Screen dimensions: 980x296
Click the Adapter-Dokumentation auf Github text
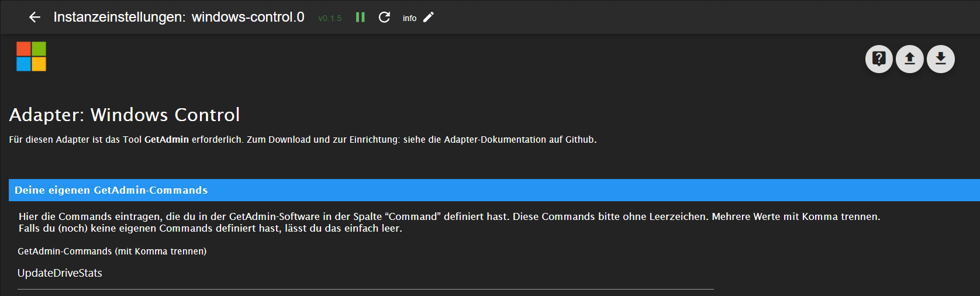[519, 139]
